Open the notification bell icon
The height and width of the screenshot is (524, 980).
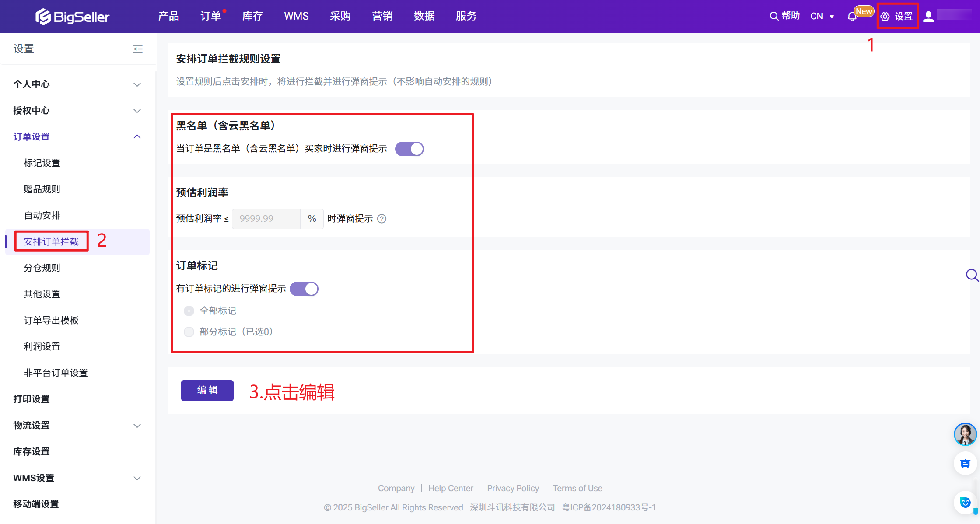(x=852, y=17)
